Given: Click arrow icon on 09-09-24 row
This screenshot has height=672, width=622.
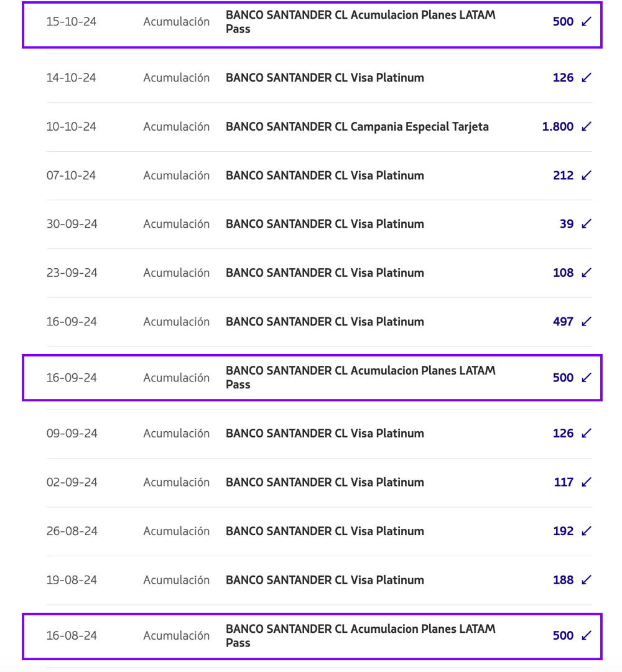Looking at the screenshot, I should coord(587,433).
